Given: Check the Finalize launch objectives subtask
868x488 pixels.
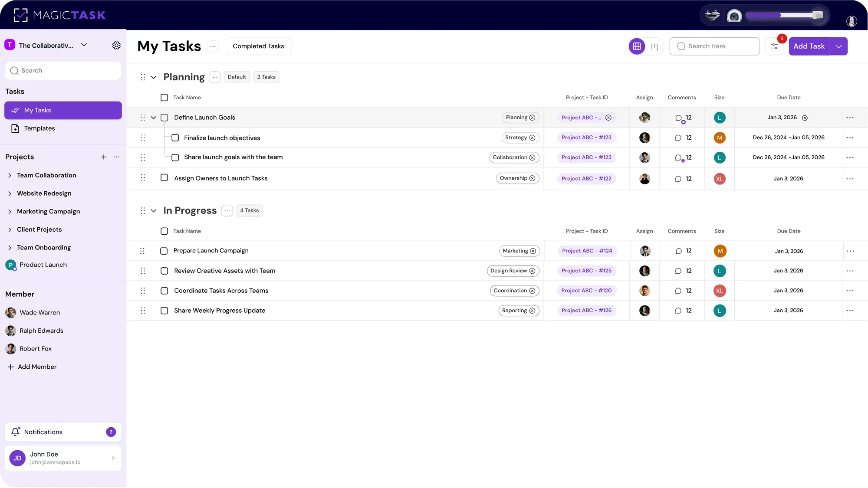Looking at the screenshot, I should coord(175,138).
